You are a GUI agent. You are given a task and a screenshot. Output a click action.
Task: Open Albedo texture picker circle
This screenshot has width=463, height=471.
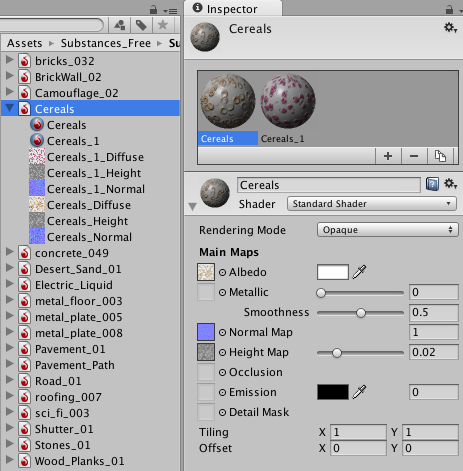(x=222, y=272)
